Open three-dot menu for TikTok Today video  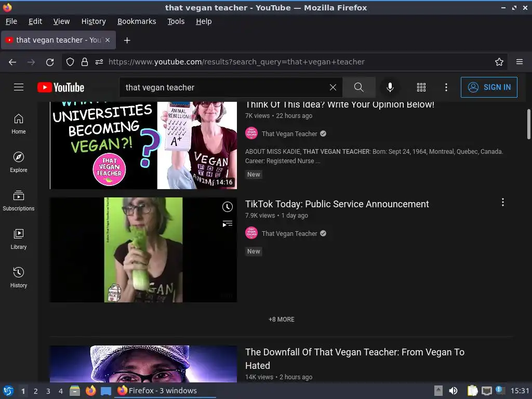(502, 203)
